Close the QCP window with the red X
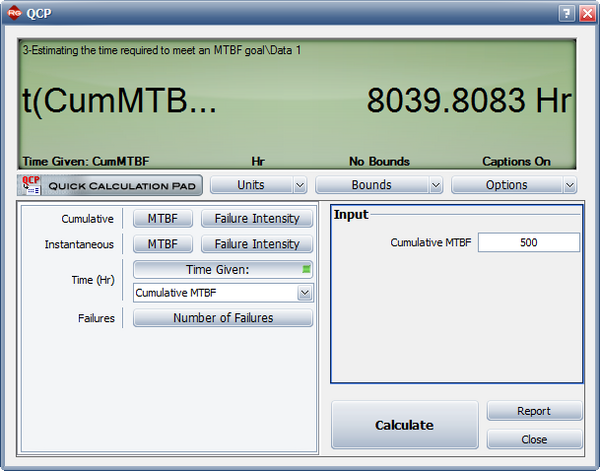This screenshot has width=600, height=471. click(x=587, y=14)
